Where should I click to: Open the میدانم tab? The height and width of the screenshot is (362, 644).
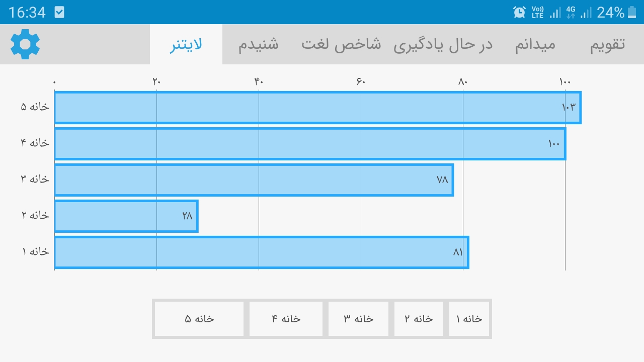(x=535, y=44)
